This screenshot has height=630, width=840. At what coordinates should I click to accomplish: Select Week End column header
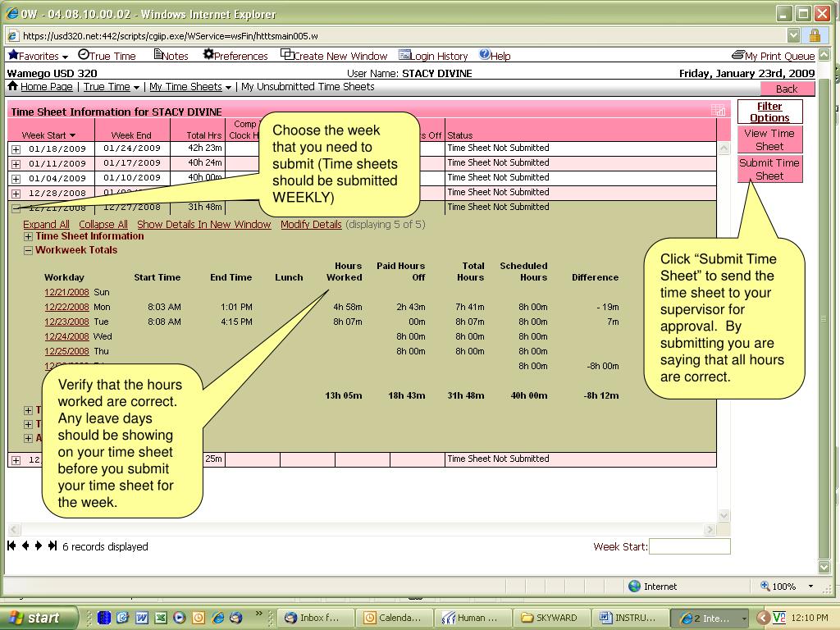[x=131, y=135]
